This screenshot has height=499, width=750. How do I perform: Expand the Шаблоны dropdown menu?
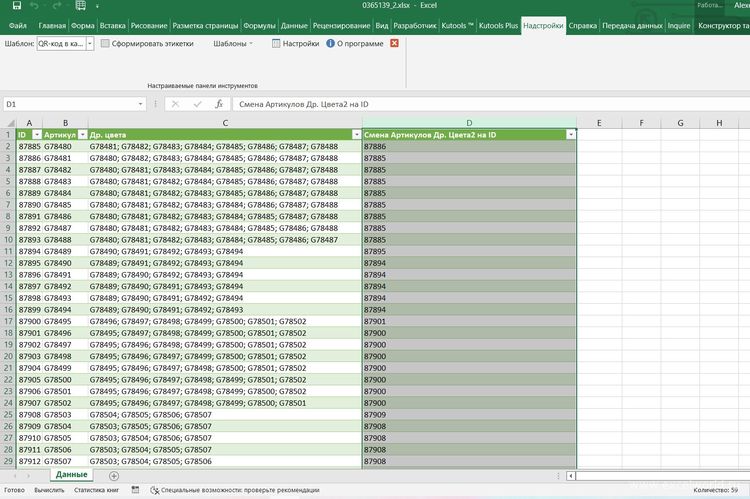[233, 44]
